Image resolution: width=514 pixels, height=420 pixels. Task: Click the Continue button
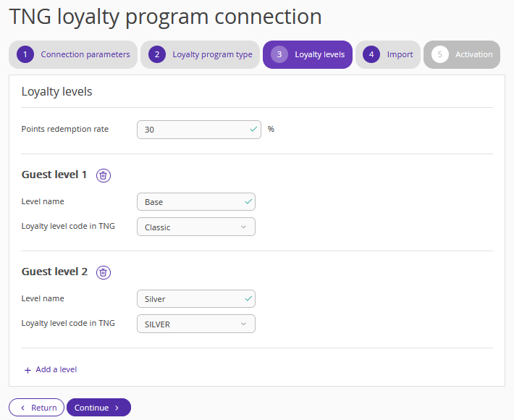pyautogui.click(x=98, y=408)
